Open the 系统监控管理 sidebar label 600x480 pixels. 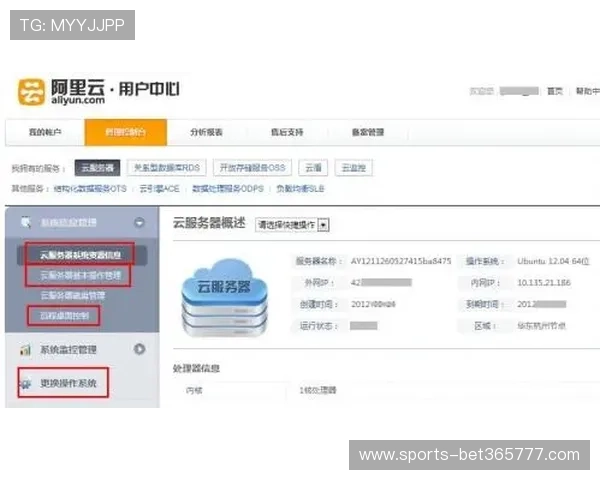click(x=68, y=349)
